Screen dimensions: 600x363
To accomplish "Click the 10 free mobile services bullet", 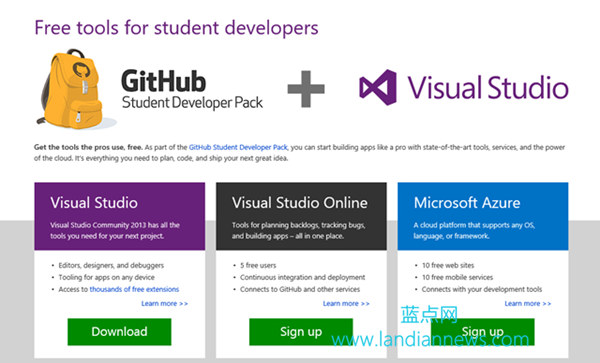I will [457, 277].
